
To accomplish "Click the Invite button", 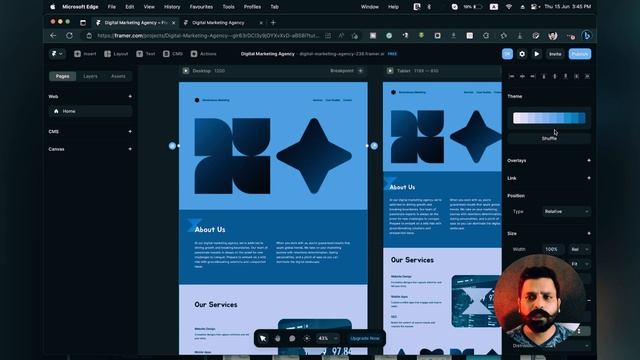I will pyautogui.click(x=555, y=54).
